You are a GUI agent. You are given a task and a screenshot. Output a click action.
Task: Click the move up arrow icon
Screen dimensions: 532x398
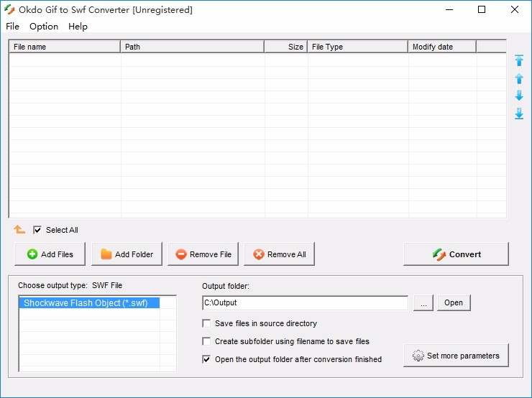tap(519, 78)
